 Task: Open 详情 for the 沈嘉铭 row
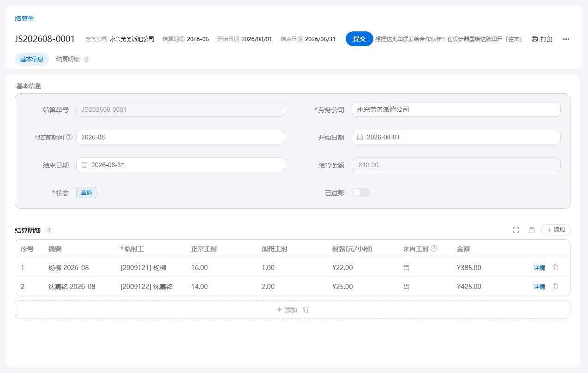point(540,287)
